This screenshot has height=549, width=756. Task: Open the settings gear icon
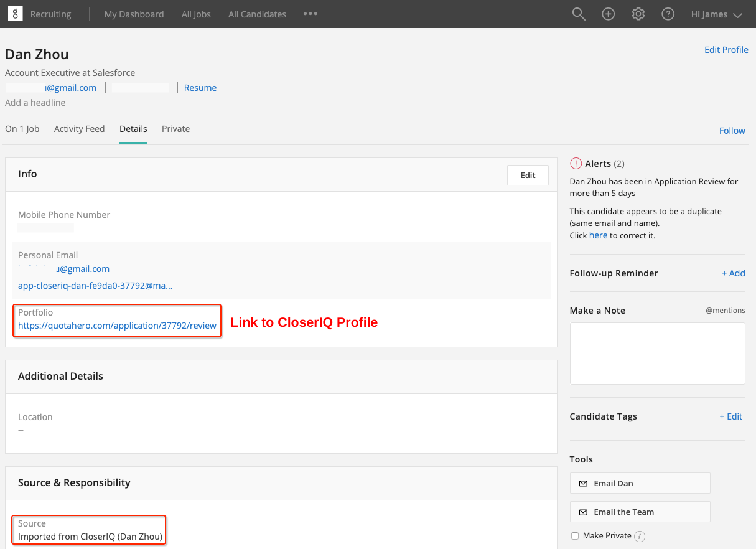click(x=638, y=14)
